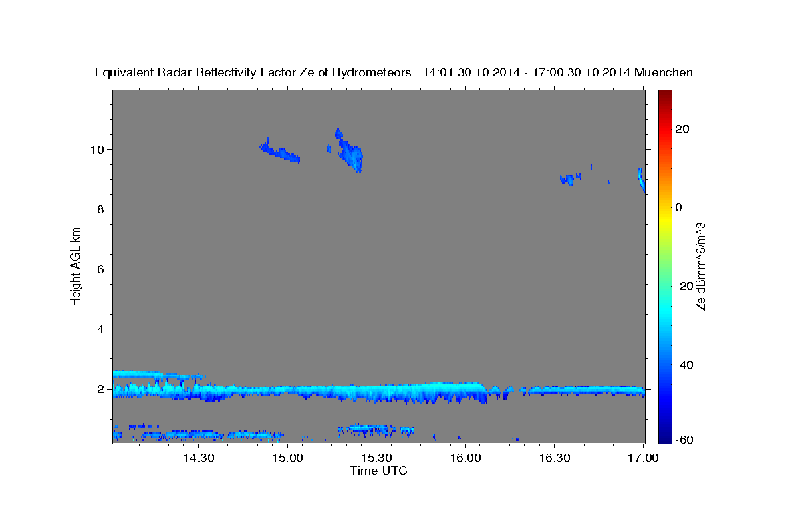
Task: Click the colorbar label '0'
Action: click(x=679, y=207)
